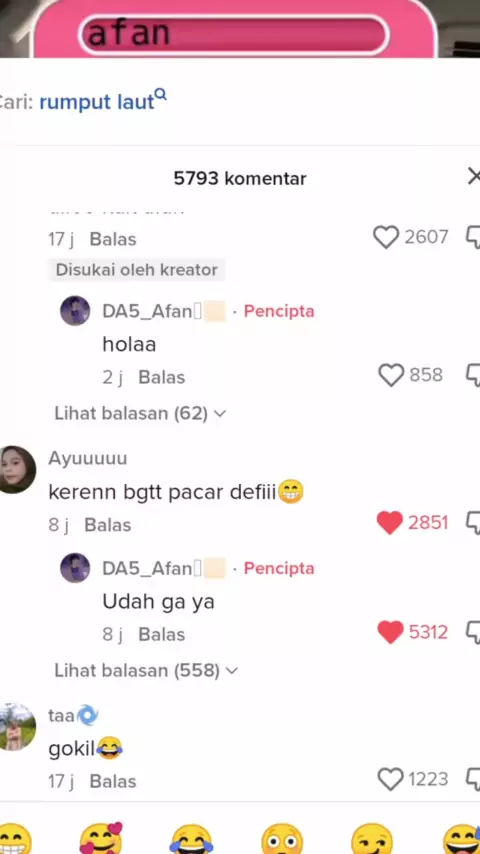Dislike the "Udah ga ya" reply
The image size is (480, 854).
(x=473, y=633)
